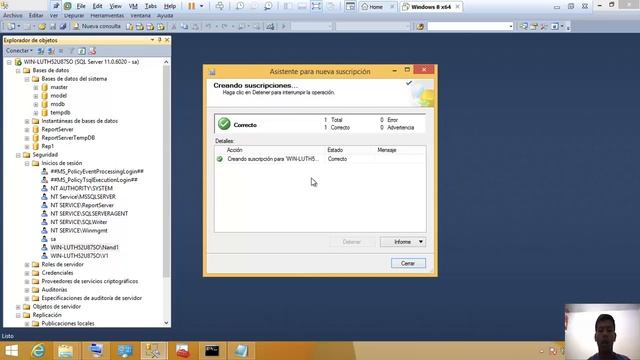Open the dropdown arrow beside the pause icon
640x360 pixels.
tap(201, 6)
